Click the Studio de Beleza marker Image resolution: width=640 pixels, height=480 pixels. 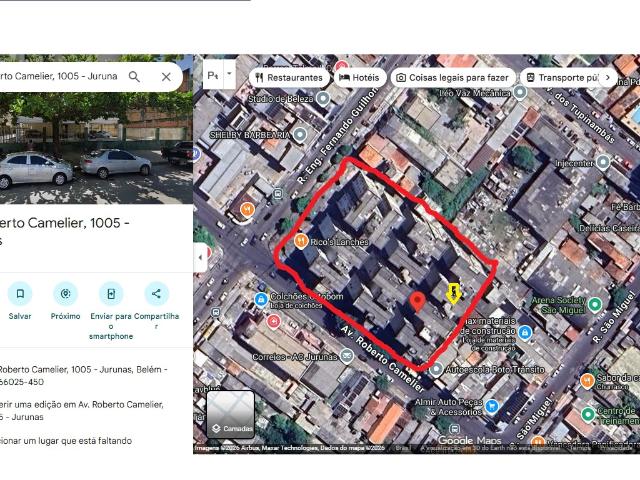(323, 98)
